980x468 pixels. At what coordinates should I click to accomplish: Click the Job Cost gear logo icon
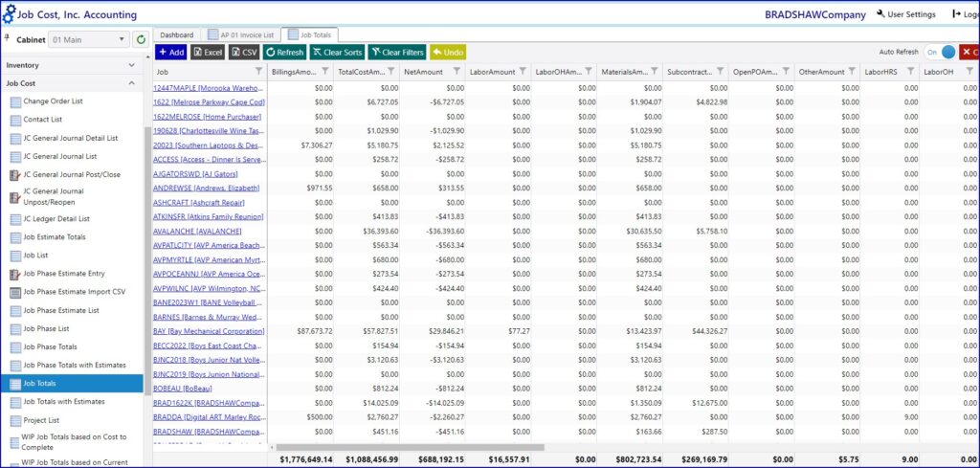9,13
